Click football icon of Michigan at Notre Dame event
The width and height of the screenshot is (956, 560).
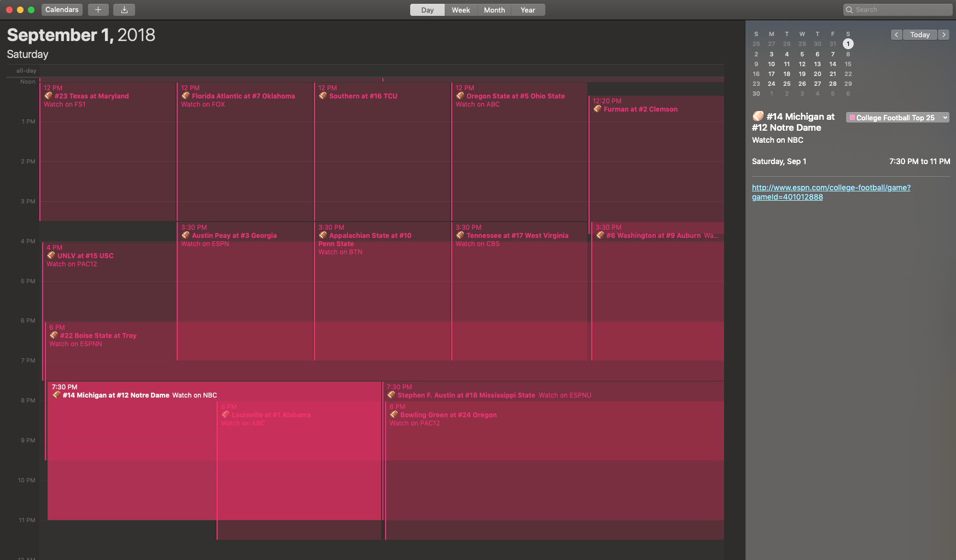pyautogui.click(x=57, y=395)
